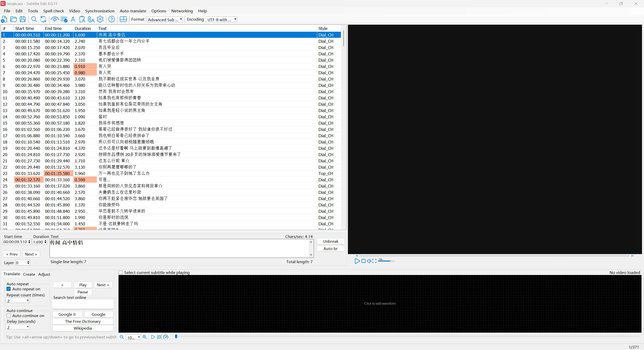Expand Delay seconds dropdown
644x350 pixels.
point(18,327)
